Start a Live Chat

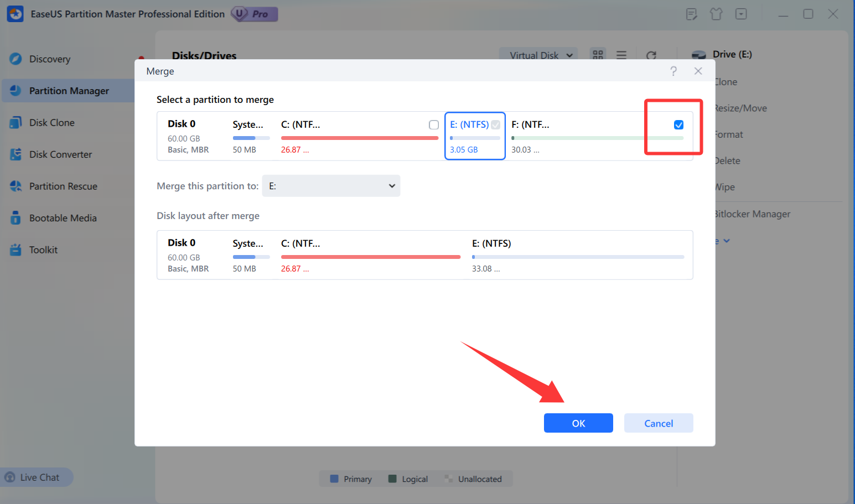[x=37, y=477]
